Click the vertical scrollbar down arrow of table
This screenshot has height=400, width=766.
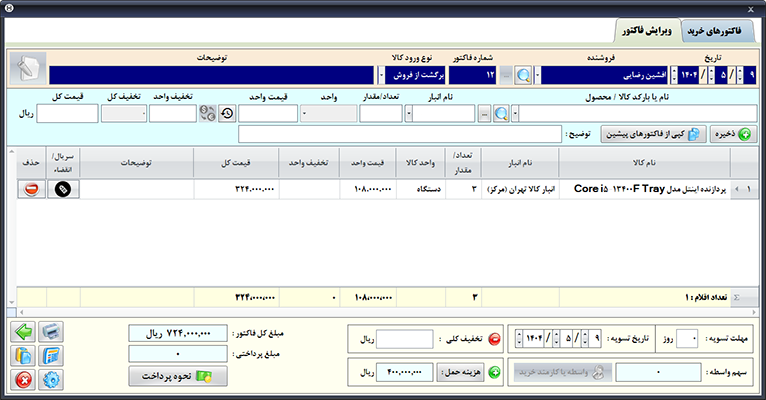coord(12,302)
